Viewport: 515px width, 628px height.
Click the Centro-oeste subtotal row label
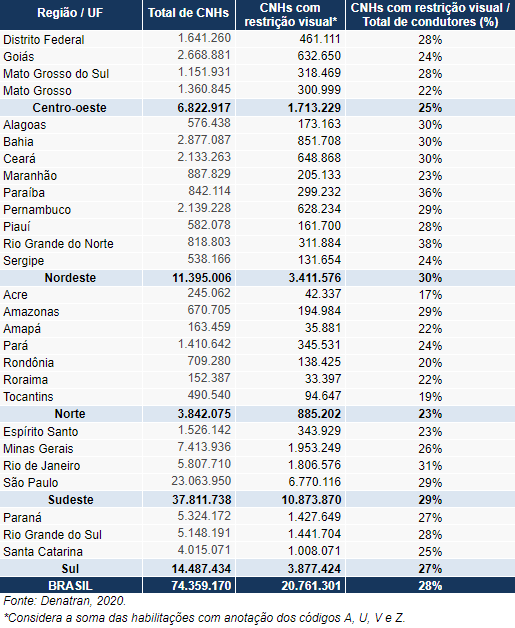click(70, 108)
